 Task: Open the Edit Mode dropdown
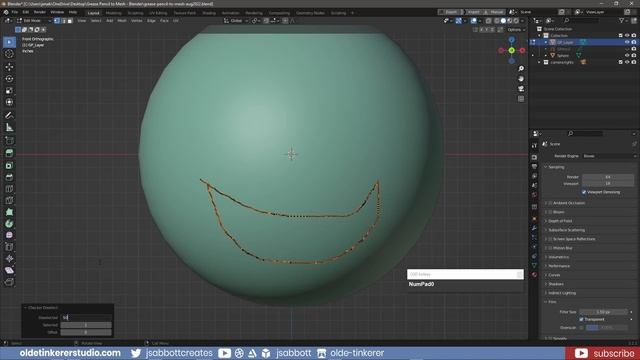[34, 20]
